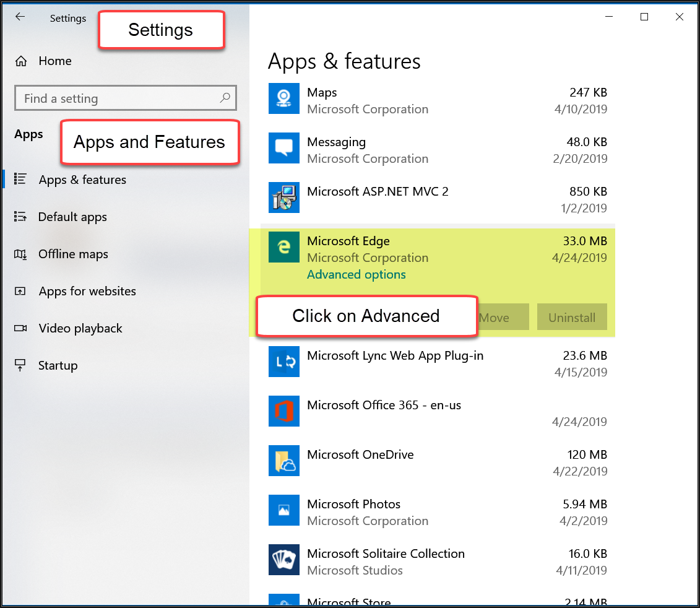Click the Find a setting search box

click(126, 98)
